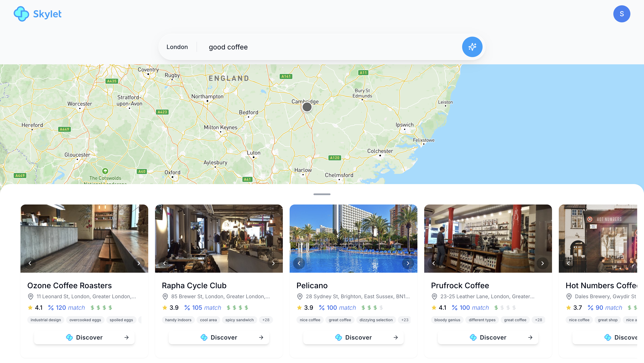Show next photo of Prufrock Coffee
This screenshot has width=644, height=363.
coord(542,263)
